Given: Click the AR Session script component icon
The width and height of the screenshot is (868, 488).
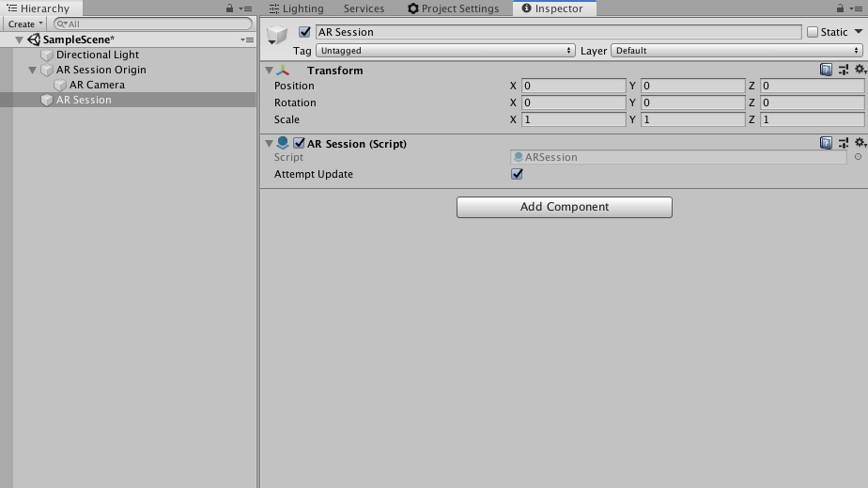Looking at the screenshot, I should coord(283,143).
